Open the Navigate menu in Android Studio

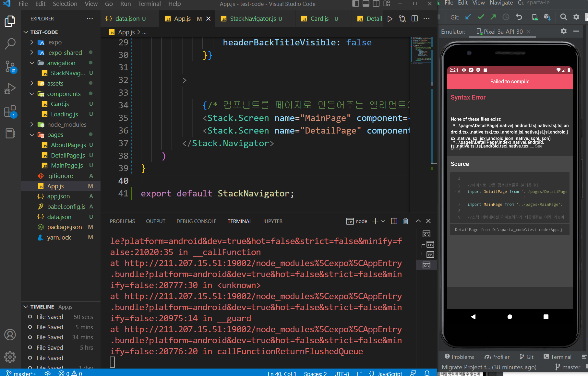tap(501, 3)
